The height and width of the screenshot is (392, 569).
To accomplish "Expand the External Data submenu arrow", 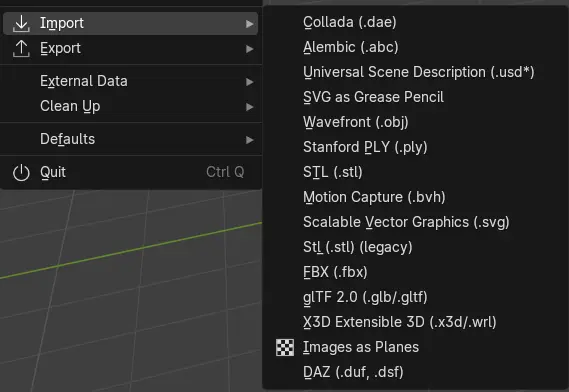I will tap(249, 82).
